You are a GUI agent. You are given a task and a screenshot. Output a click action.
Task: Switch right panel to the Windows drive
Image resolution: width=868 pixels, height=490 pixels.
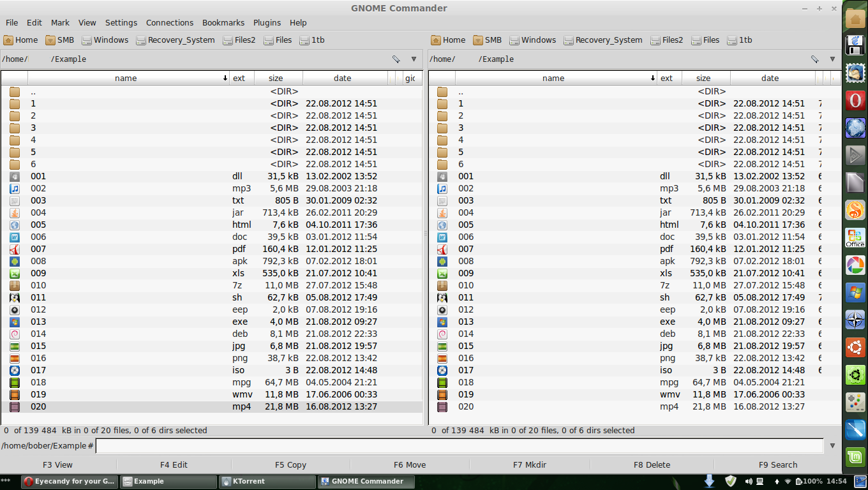[533, 40]
